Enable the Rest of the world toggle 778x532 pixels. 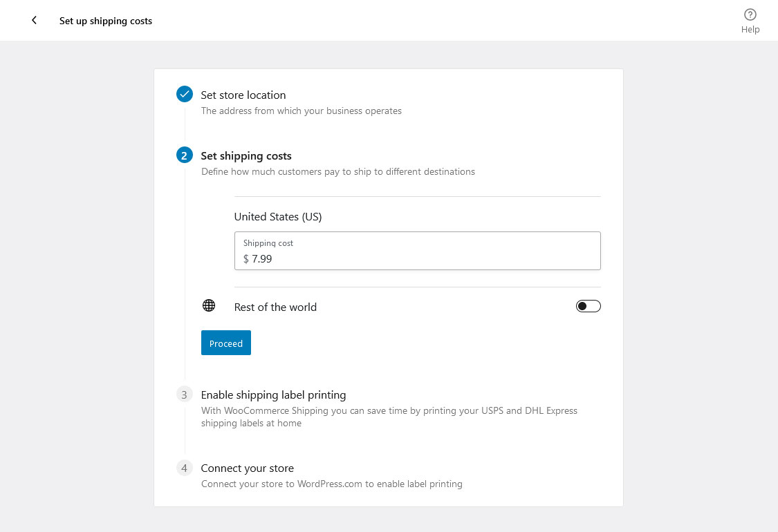pyautogui.click(x=588, y=306)
